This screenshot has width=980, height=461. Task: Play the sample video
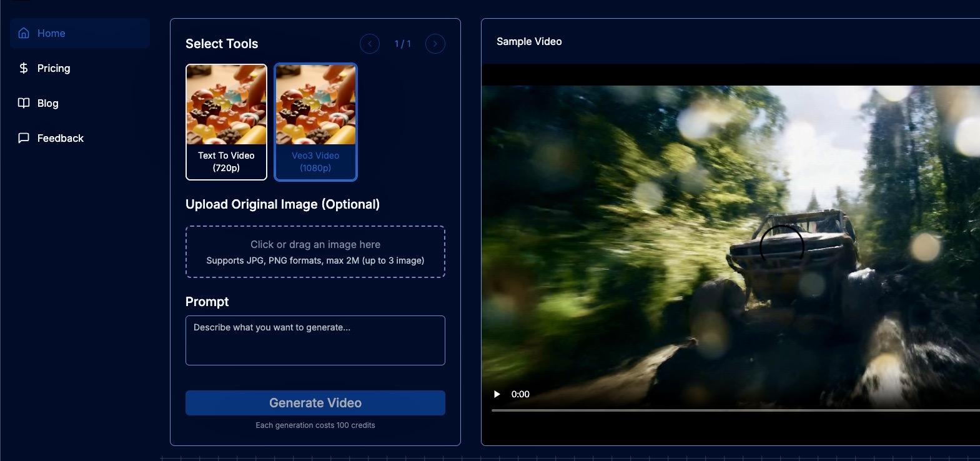tap(497, 394)
